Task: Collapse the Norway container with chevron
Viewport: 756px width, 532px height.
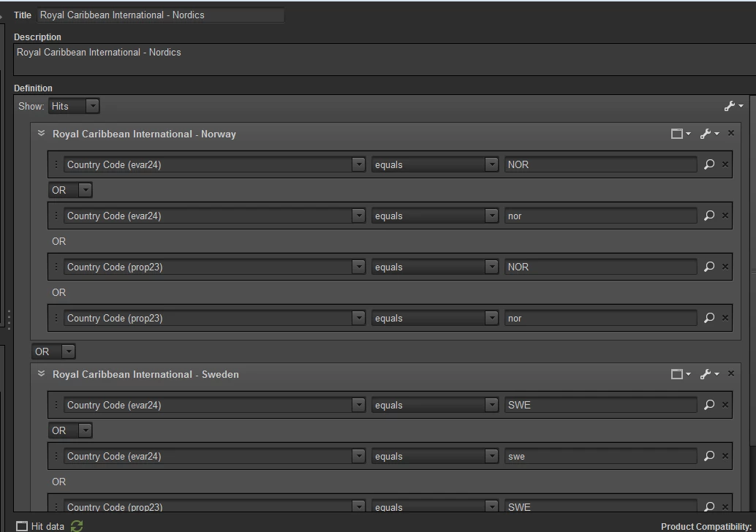Action: [42, 134]
